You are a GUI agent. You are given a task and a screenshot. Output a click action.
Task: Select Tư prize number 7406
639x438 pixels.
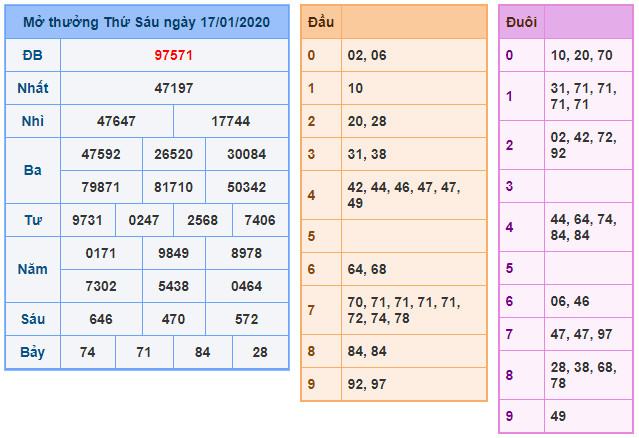coord(260,220)
